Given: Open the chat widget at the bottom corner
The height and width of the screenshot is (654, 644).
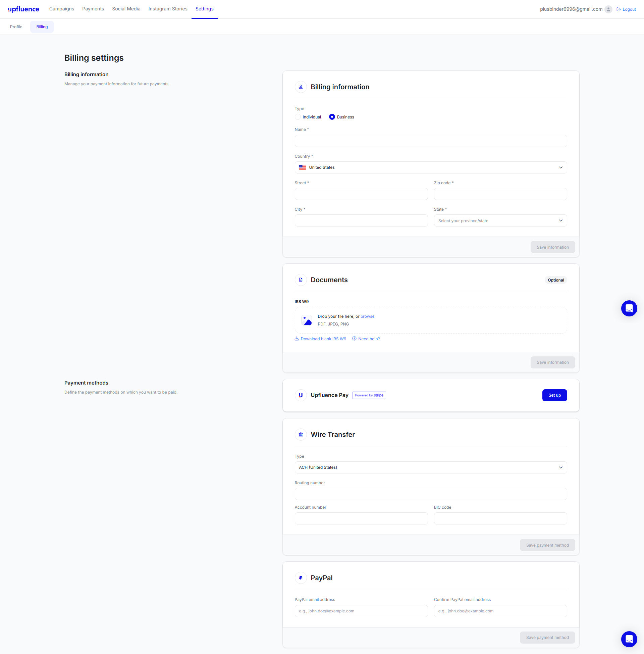Looking at the screenshot, I should click(629, 639).
